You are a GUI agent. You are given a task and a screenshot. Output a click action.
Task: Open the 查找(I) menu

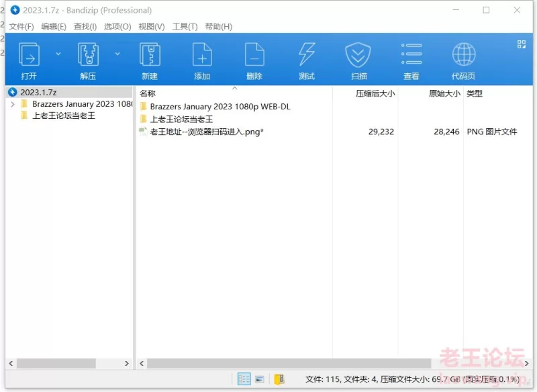85,26
